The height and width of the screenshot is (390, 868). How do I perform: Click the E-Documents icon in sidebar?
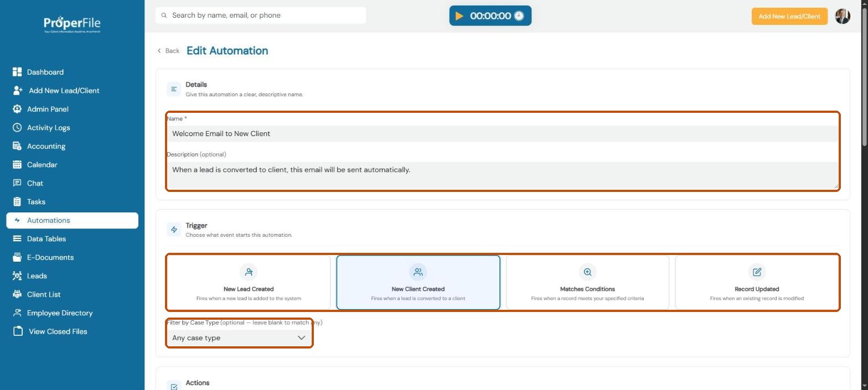[x=17, y=257]
